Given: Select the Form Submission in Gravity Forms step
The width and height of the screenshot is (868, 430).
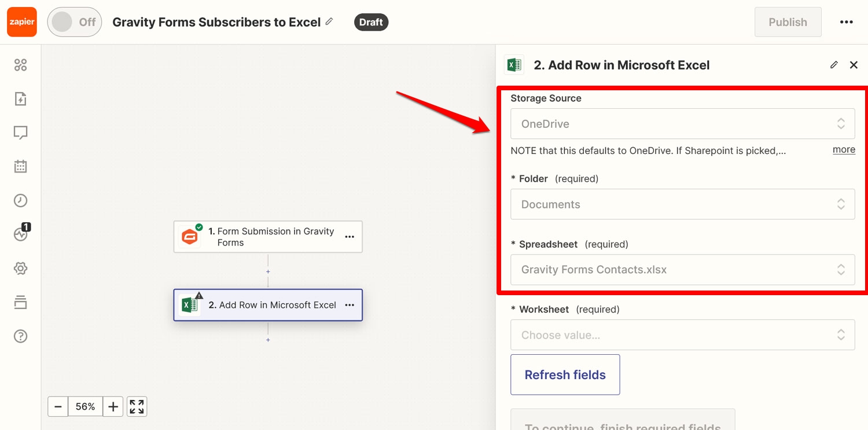Looking at the screenshot, I should [x=268, y=237].
